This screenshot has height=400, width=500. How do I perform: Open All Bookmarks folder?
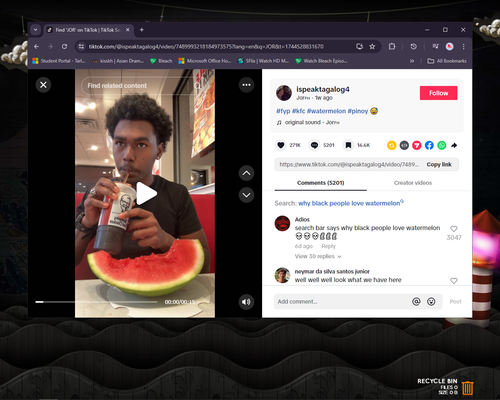tap(447, 61)
